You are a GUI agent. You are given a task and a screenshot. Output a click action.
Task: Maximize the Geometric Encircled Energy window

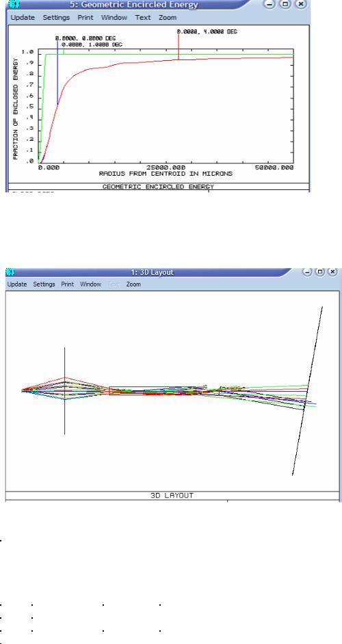click(285, 5)
